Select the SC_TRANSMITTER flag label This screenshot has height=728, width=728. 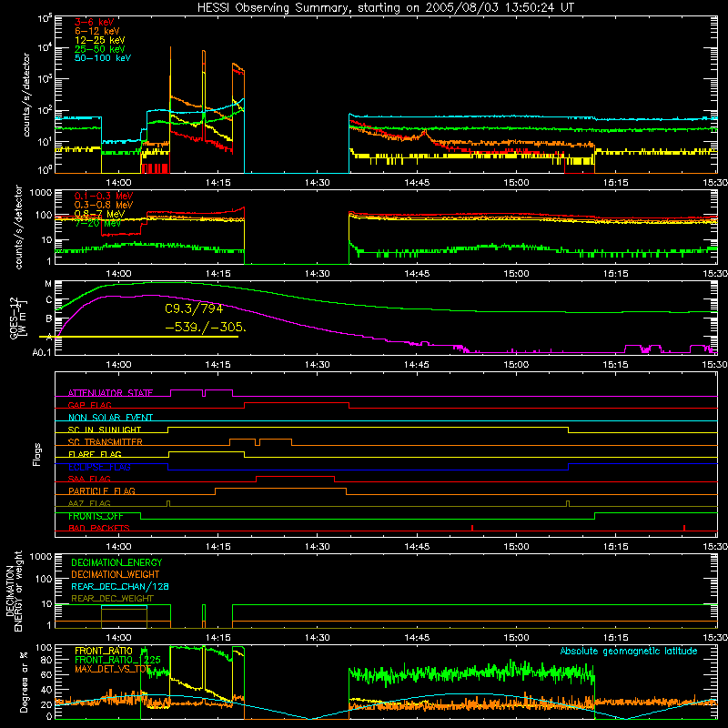(x=105, y=441)
